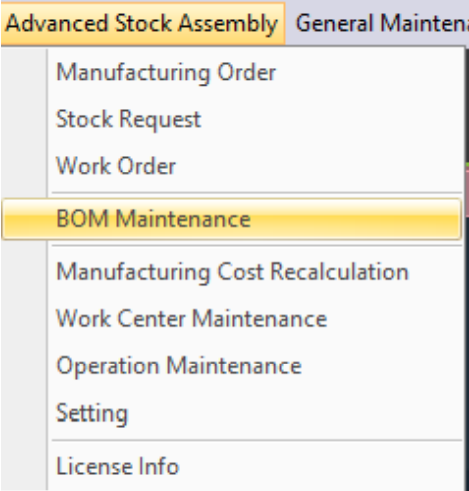Create a new manufacturing order via menu
The height and width of the screenshot is (491, 469).
[x=232, y=72]
